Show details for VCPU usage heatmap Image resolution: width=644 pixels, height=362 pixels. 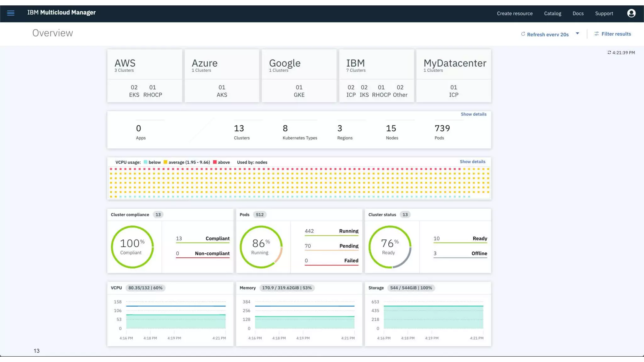tap(472, 162)
